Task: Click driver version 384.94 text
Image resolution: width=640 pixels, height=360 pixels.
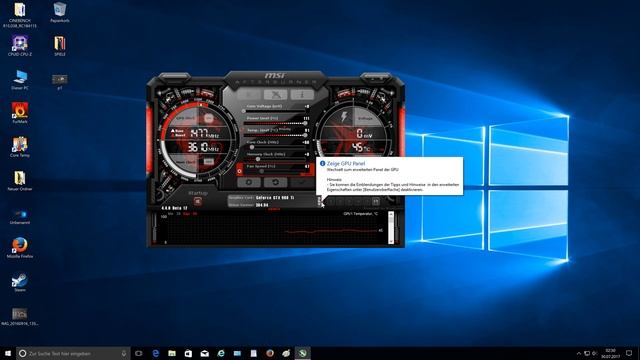Action: click(262, 204)
